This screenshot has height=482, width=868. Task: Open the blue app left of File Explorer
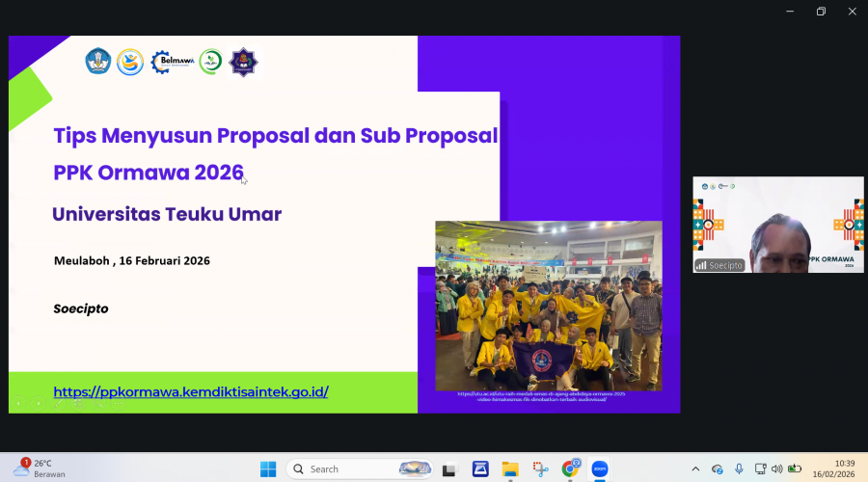[x=480, y=469]
